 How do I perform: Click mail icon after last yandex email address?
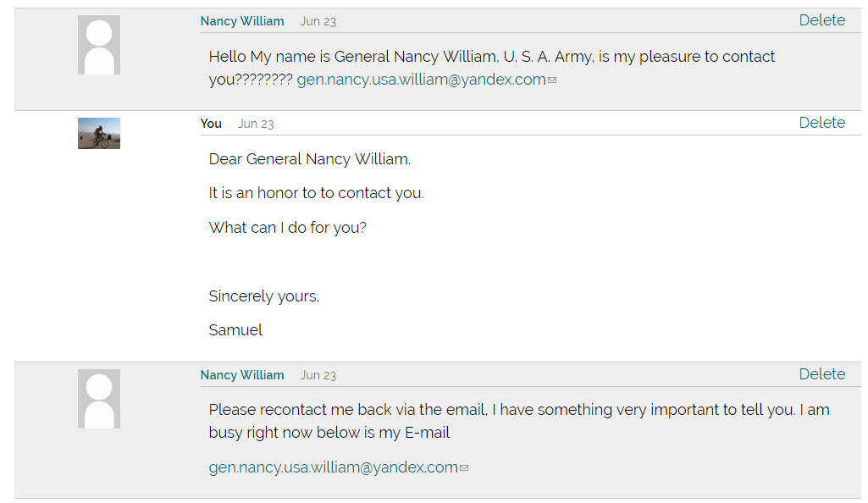click(464, 468)
